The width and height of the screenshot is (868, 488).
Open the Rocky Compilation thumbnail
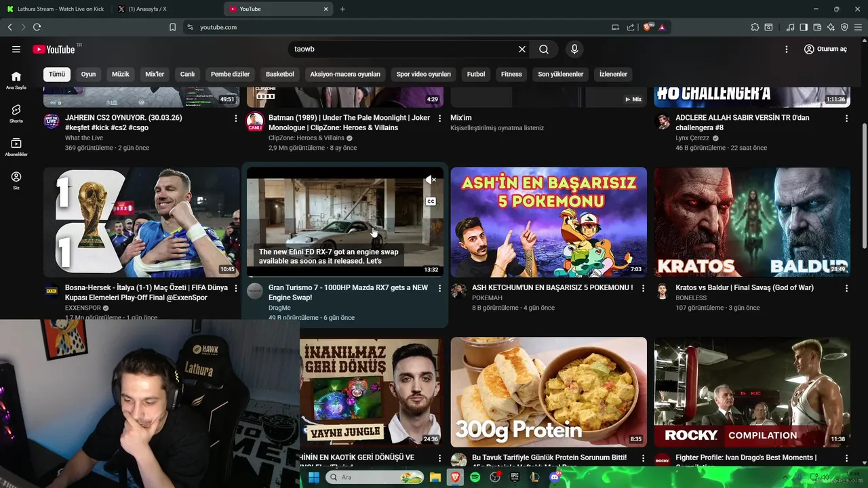[x=752, y=392]
